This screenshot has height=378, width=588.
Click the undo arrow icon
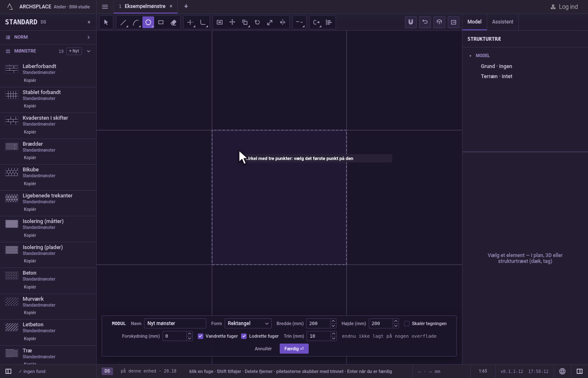pyautogui.click(x=425, y=22)
